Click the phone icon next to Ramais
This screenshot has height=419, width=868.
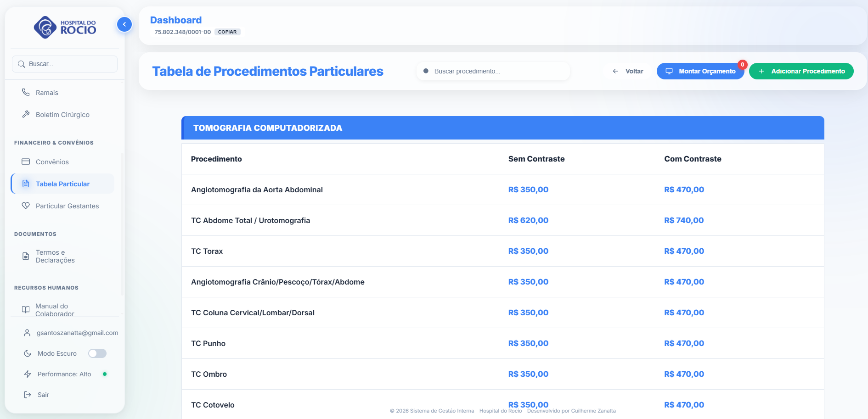pos(26,93)
